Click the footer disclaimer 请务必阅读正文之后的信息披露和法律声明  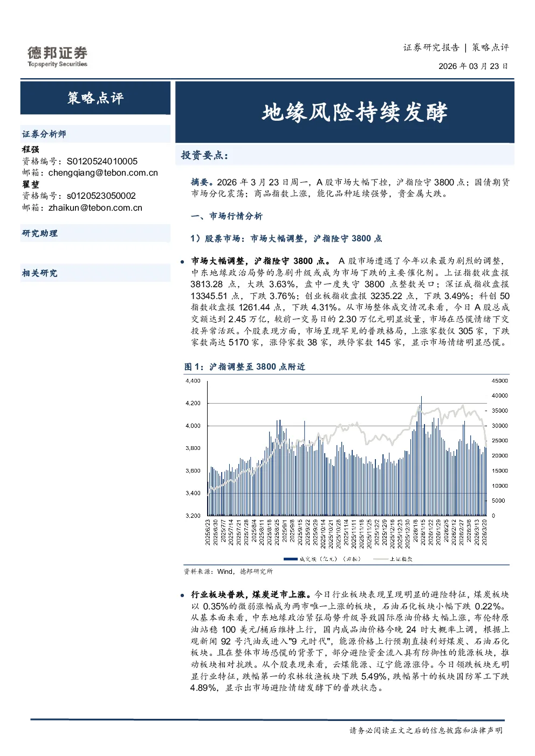[426, 731]
